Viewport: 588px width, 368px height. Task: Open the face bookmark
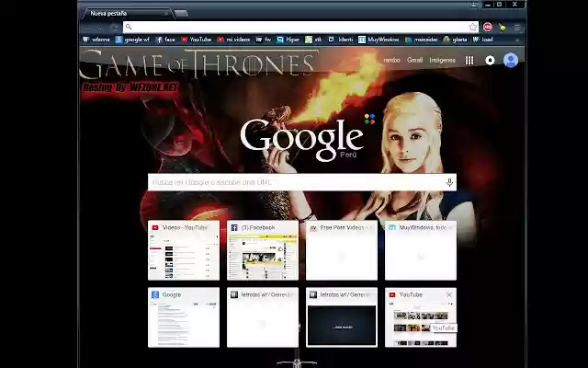click(165, 40)
